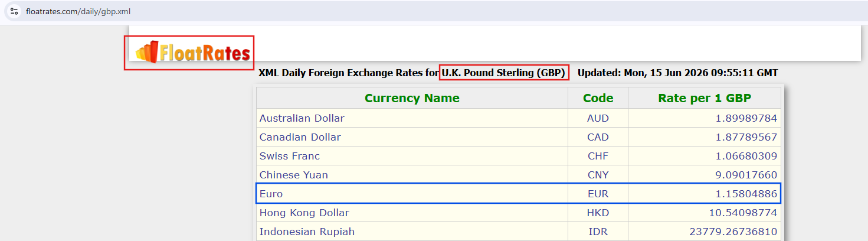Open the site information icon in address bar

click(14, 11)
